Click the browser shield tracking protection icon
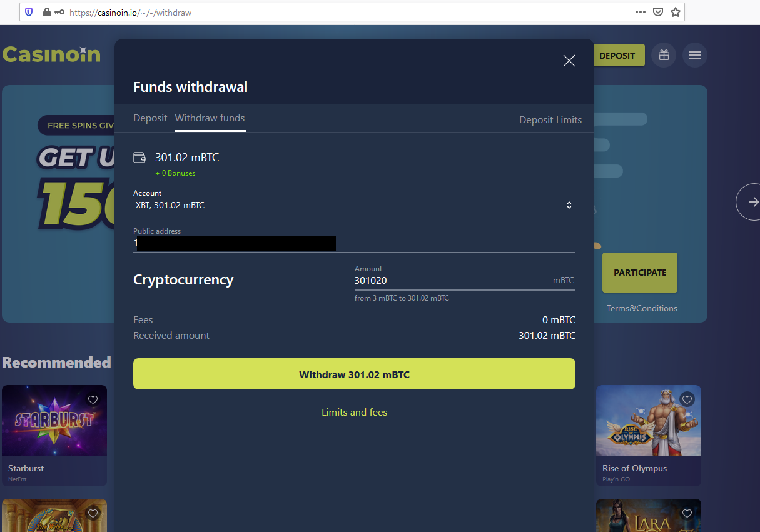 click(x=29, y=12)
